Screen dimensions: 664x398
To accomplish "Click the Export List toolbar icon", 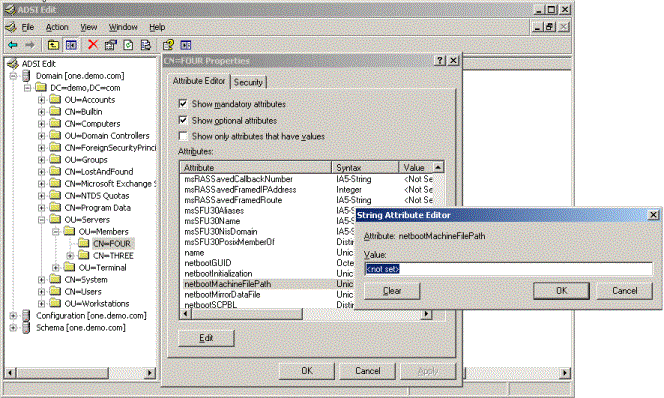I will pos(146,45).
